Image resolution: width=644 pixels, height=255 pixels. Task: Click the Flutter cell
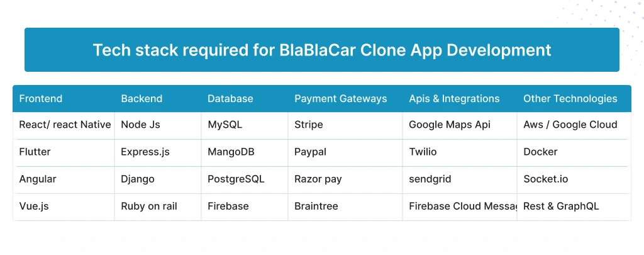pyautogui.click(x=35, y=152)
